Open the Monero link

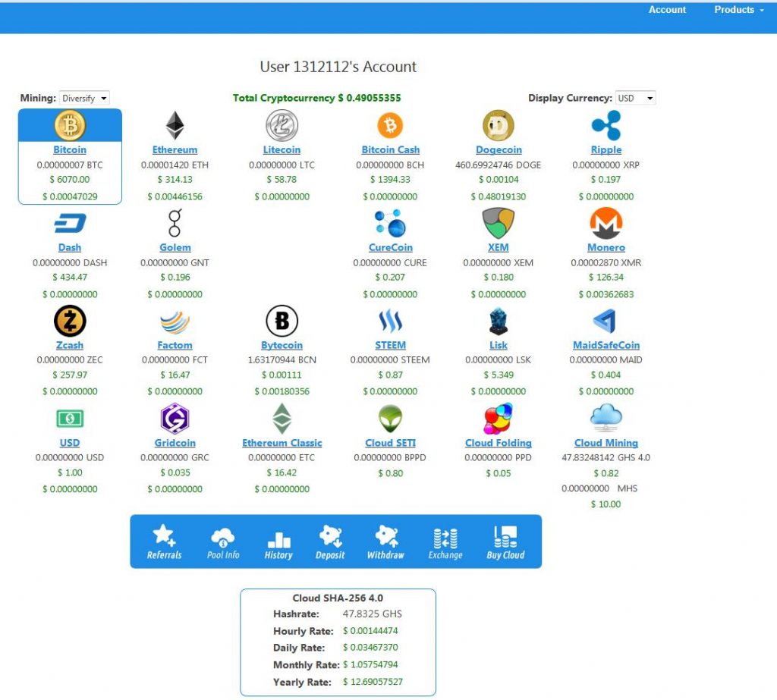(606, 247)
